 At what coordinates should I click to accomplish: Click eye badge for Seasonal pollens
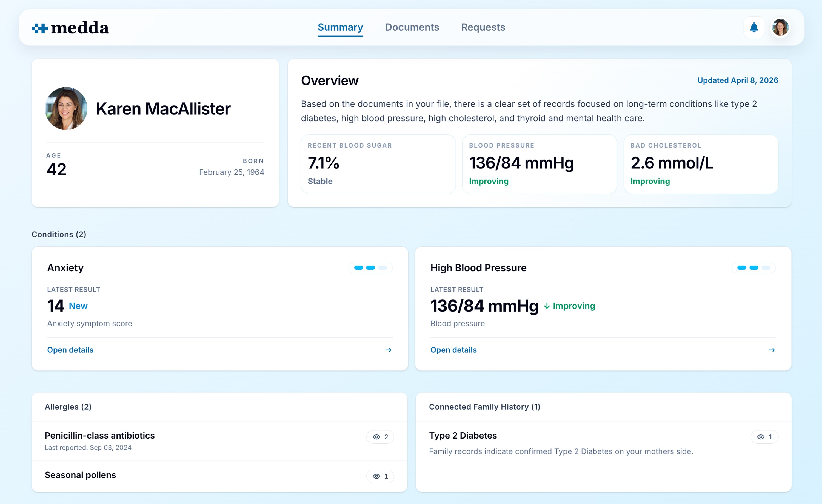tap(380, 476)
